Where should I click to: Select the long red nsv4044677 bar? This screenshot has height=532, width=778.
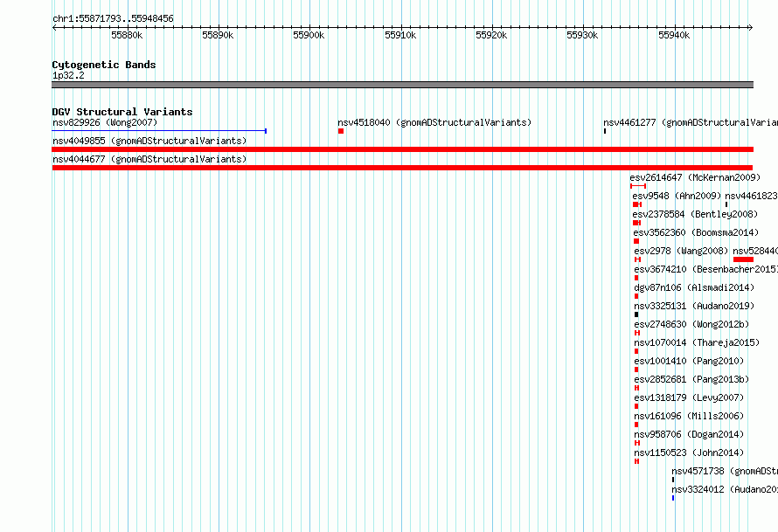click(402, 168)
